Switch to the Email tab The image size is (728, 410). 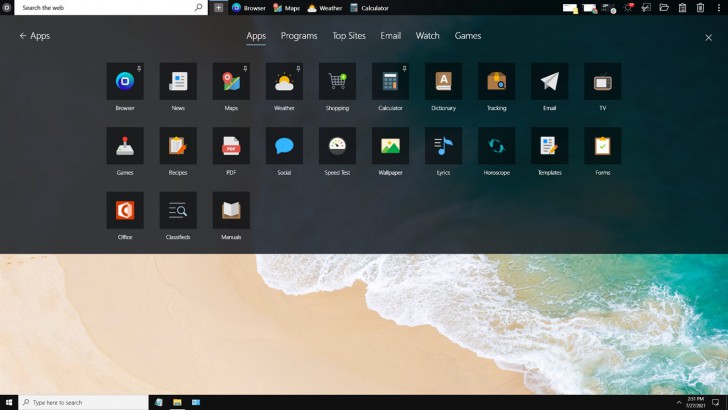coord(390,36)
